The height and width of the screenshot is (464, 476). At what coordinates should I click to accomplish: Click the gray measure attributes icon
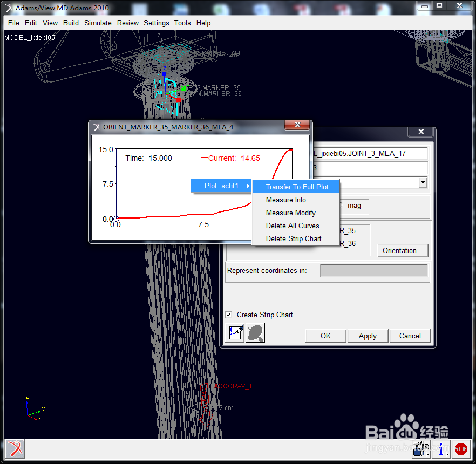click(x=255, y=332)
